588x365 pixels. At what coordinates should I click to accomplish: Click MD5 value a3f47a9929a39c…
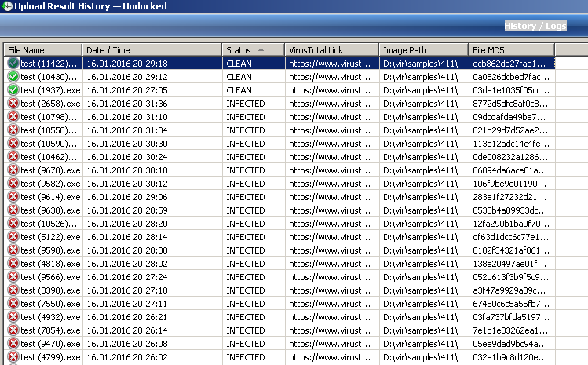coord(509,290)
